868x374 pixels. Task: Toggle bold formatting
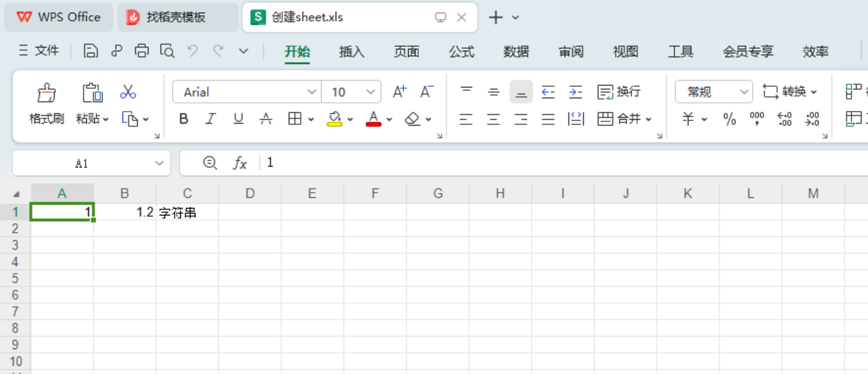(183, 119)
